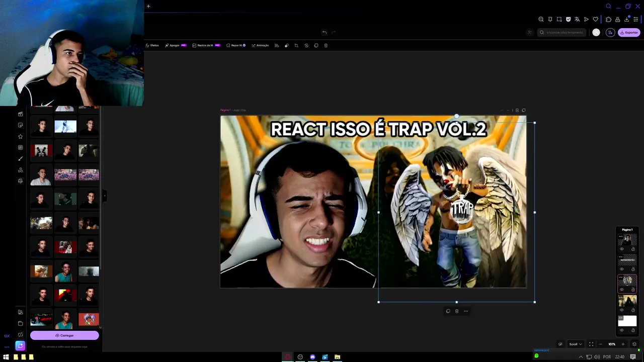
Task: Click the fit-to-screen icon
Action: [x=591, y=344]
